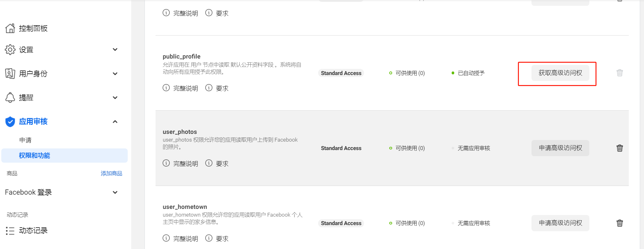The image size is (644, 249).
Task: Click 申请高级访问权 for user_photos
Action: 560,148
